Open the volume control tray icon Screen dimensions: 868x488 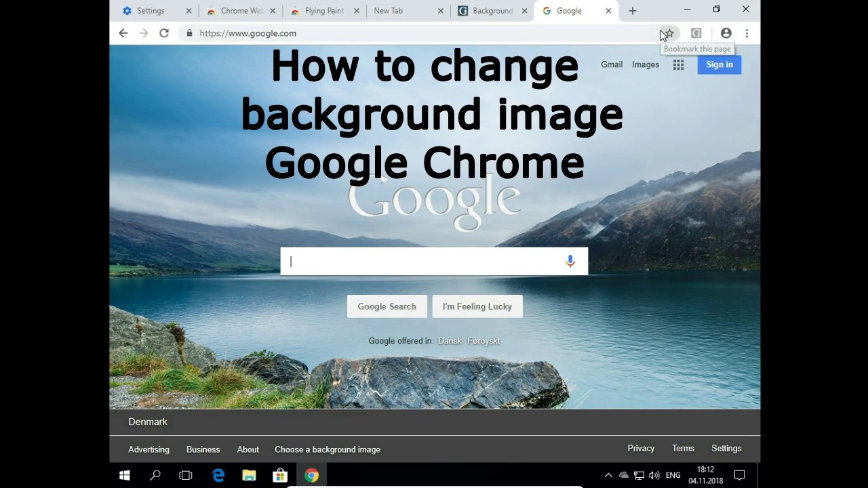(654, 476)
